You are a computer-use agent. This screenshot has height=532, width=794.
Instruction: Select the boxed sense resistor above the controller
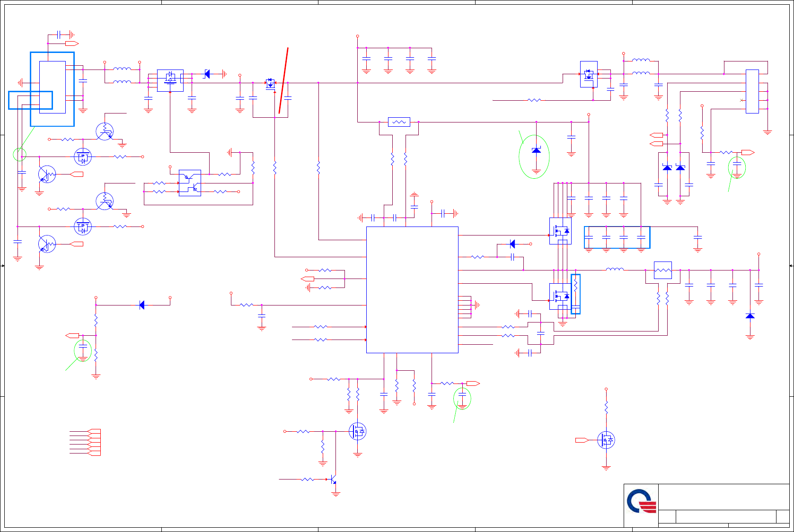[399, 122]
